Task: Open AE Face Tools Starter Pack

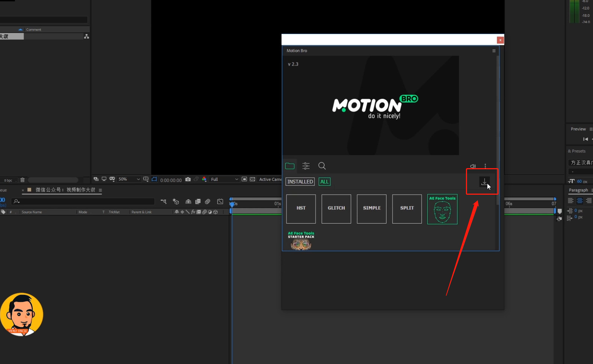Action: point(301,240)
